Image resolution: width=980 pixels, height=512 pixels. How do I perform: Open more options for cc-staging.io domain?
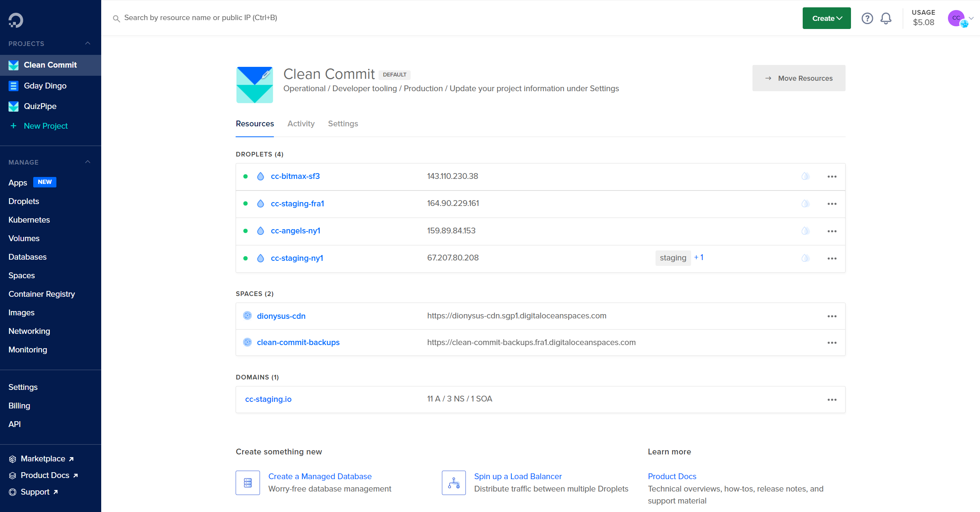coord(832,400)
